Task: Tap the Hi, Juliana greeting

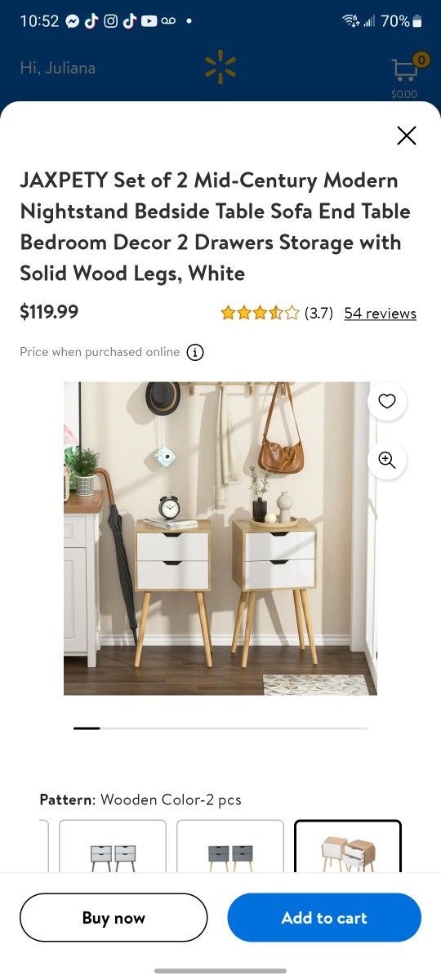Action: tap(58, 68)
